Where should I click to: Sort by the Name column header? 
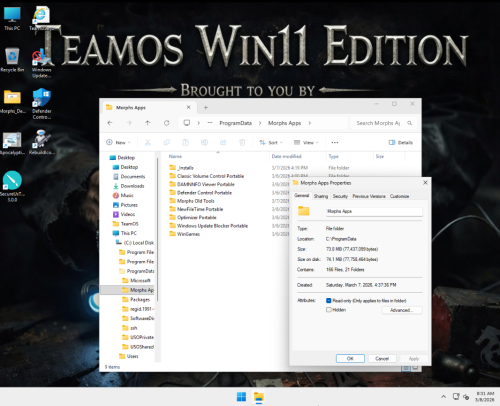click(x=175, y=156)
